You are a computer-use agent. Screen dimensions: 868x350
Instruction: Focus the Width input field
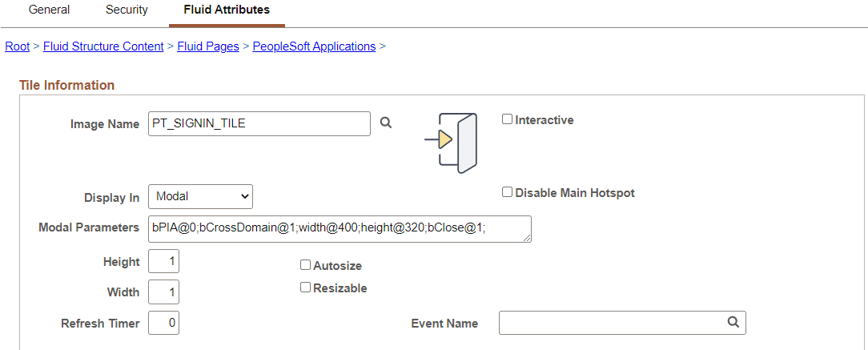coord(164,292)
